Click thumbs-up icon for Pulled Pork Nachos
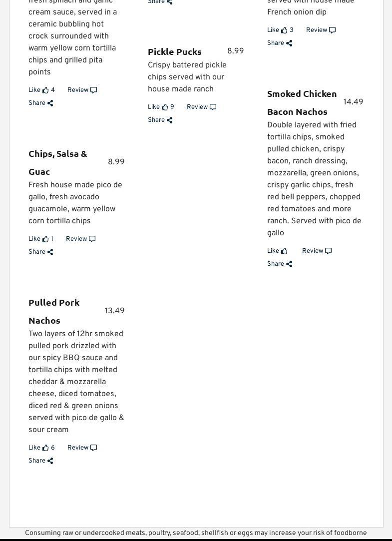Screen dimensions: 392x541 pyautogui.click(x=45, y=448)
